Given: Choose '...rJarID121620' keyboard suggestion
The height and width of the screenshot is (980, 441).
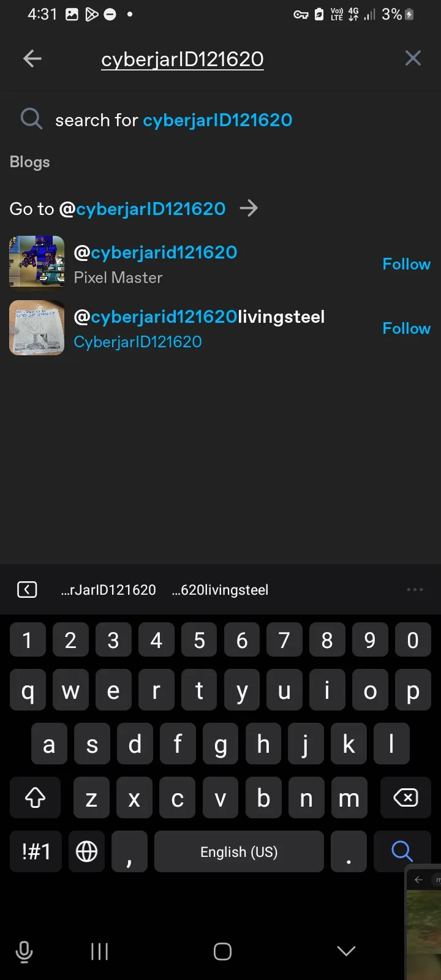Looking at the screenshot, I should tap(108, 590).
